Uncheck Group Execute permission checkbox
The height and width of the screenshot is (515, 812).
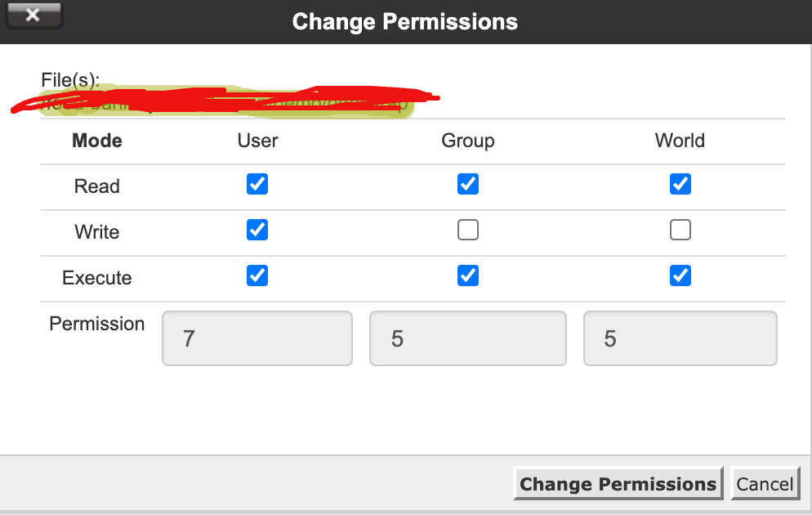point(468,275)
